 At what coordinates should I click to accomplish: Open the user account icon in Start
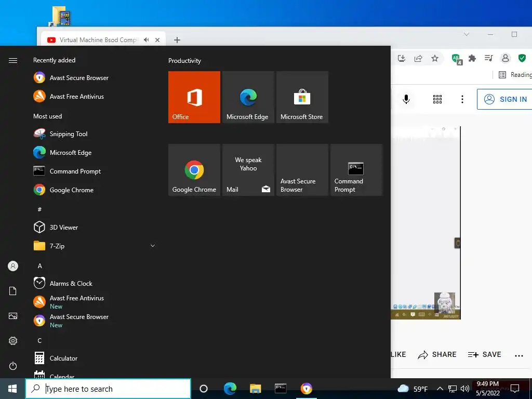coord(13,266)
